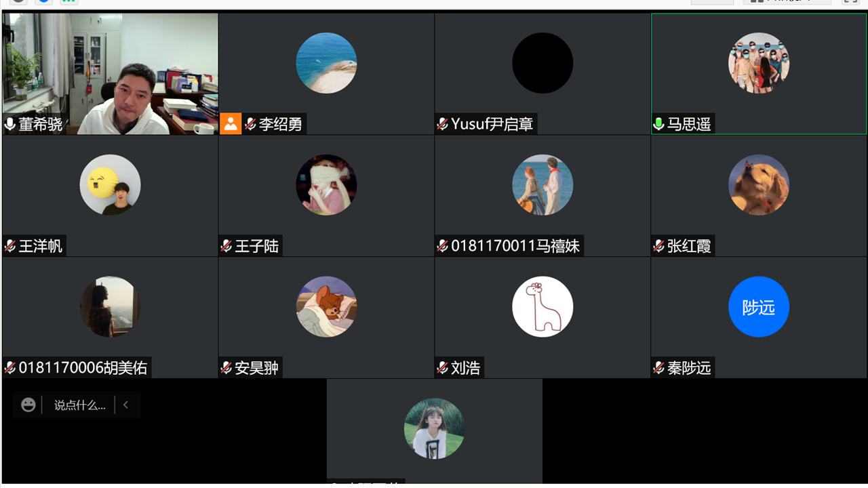Click the muted mic icon of 张红霞
The image size is (868, 488).
click(658, 246)
